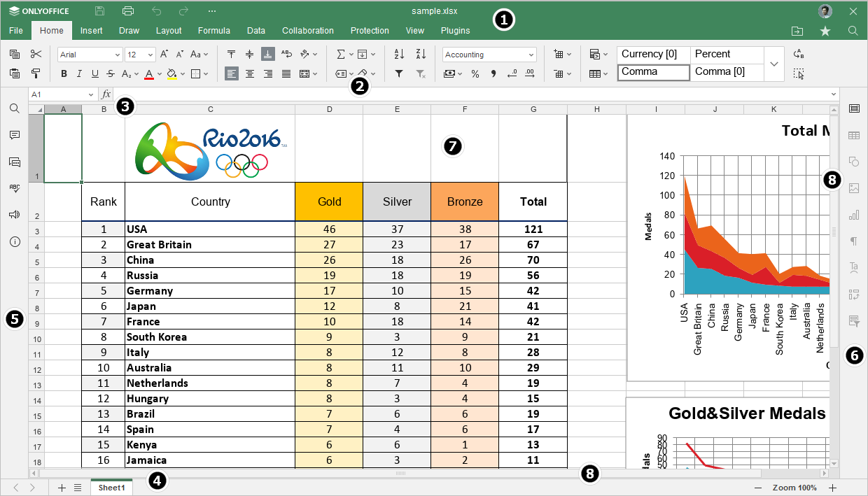
Task: Expand the cell styles gallery
Action: pos(774,63)
